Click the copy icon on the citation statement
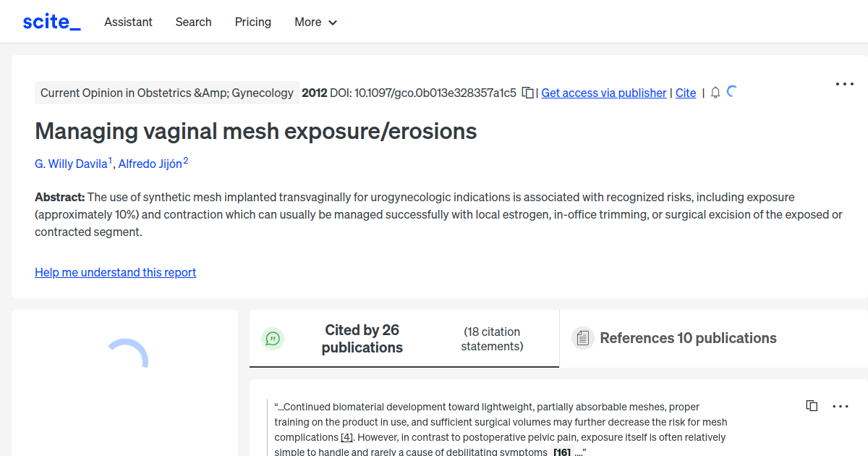 tap(812, 406)
